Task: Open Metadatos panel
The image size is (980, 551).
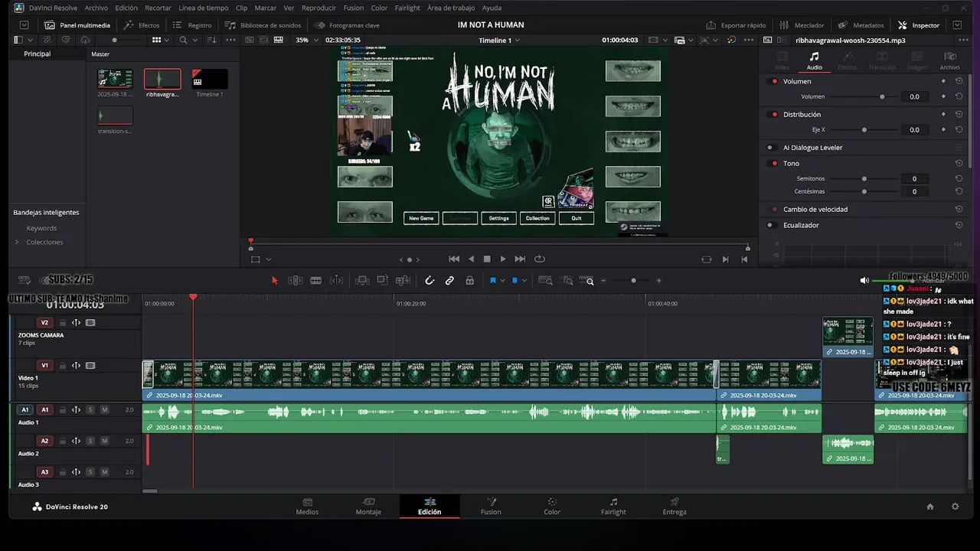Action: pyautogui.click(x=861, y=25)
